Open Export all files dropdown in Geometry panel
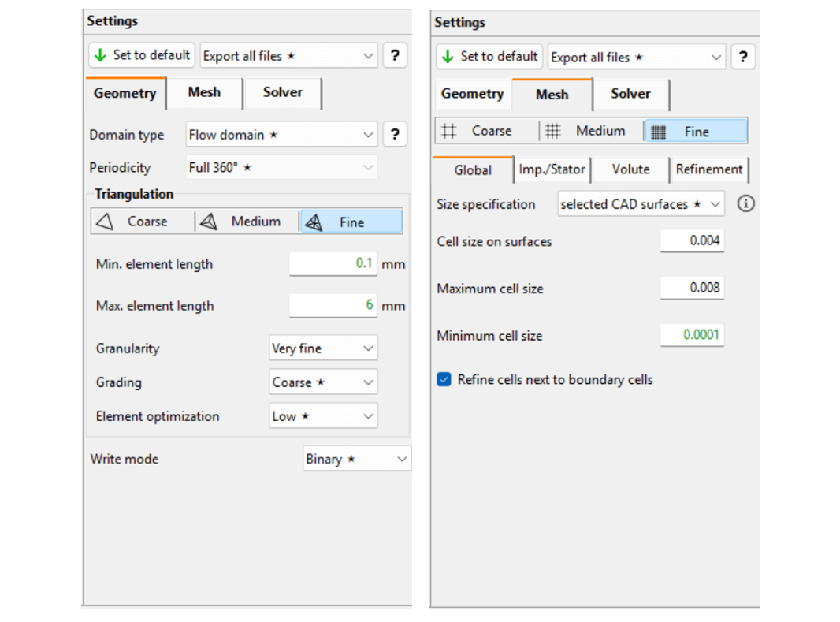This screenshot has width=840, height=622. [x=288, y=56]
